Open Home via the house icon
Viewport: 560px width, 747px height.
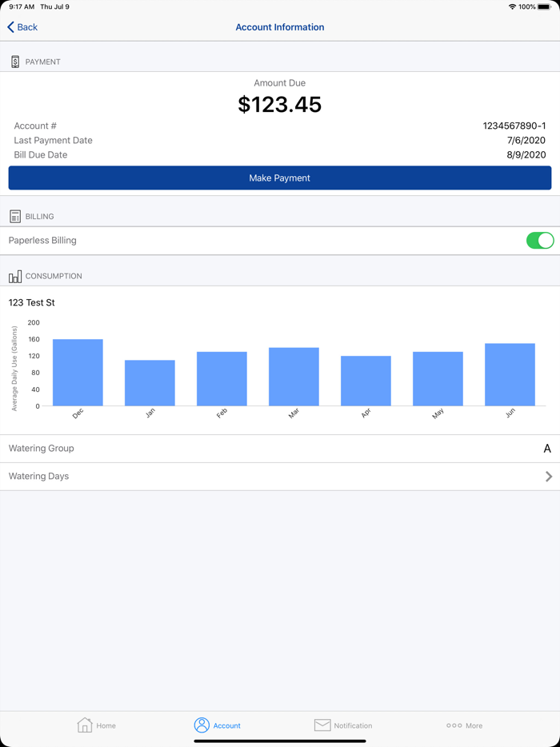[x=85, y=725]
